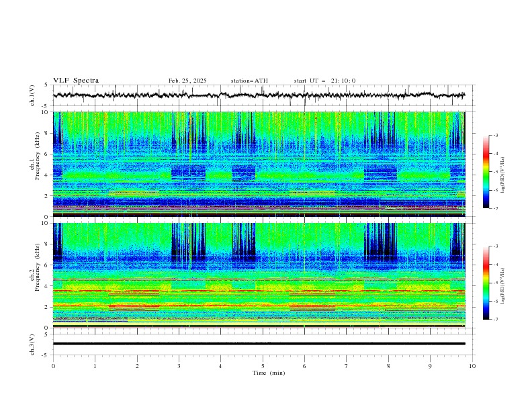Select the ch.1 colorbar "log(PSD)(V²/Hz)" label
The image size is (532, 411).
tap(503, 175)
